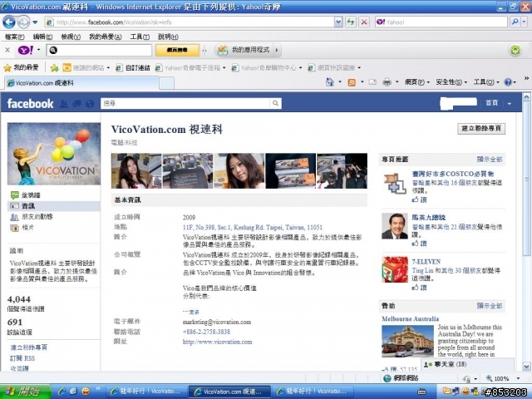The width and height of the screenshot is (532, 399).
Task: Click the VicoVation profile picture with balloons
Action: [x=54, y=154]
